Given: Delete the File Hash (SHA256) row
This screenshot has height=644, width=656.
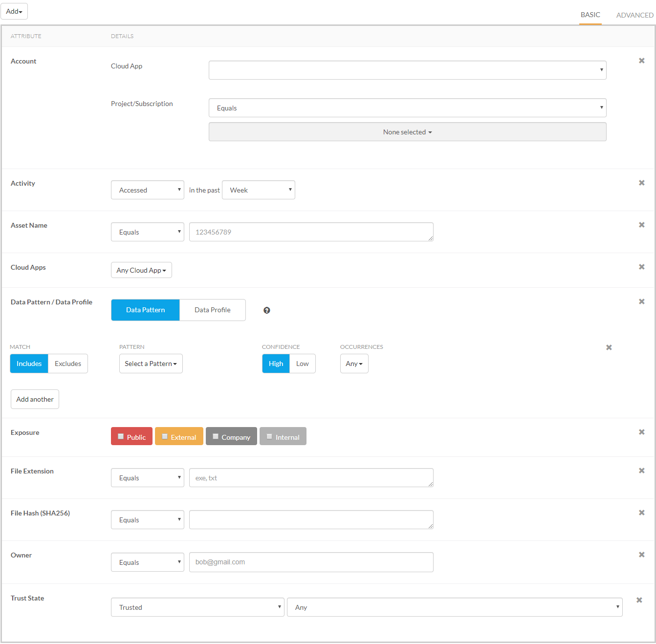Looking at the screenshot, I should point(641,513).
